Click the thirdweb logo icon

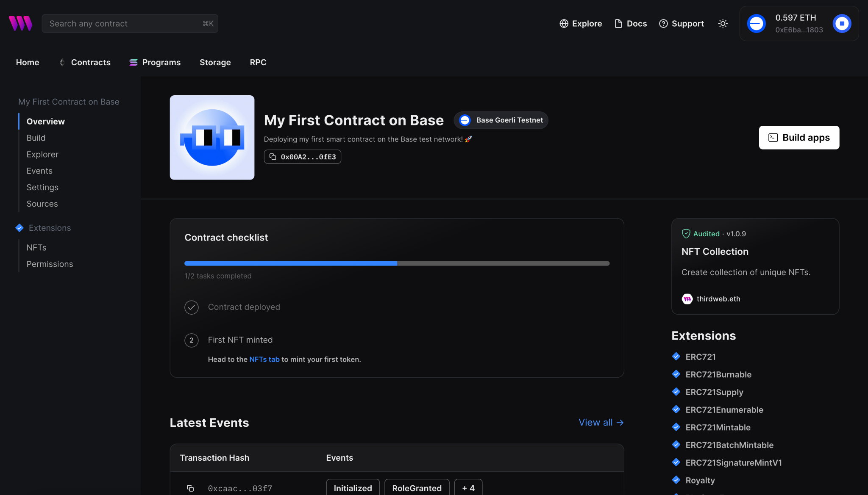tap(20, 23)
